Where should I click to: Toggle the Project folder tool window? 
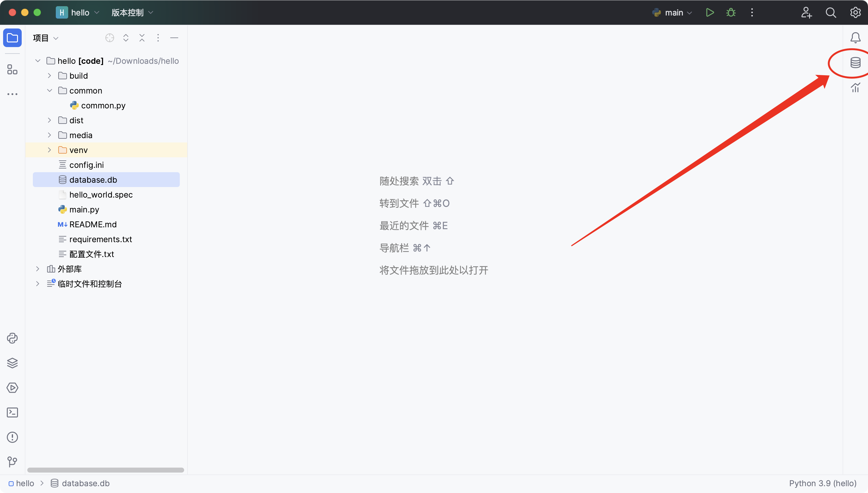12,37
